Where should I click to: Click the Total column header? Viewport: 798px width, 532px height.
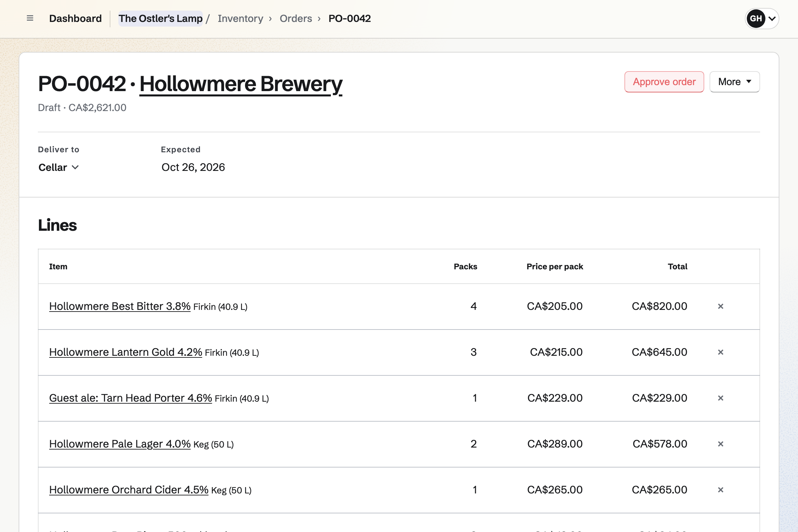tap(678, 267)
